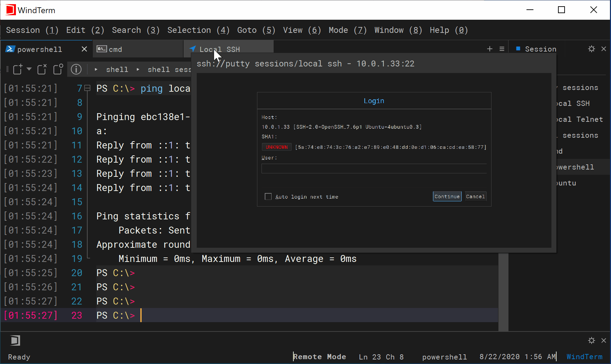Click the new session toolbar icon

click(18, 69)
